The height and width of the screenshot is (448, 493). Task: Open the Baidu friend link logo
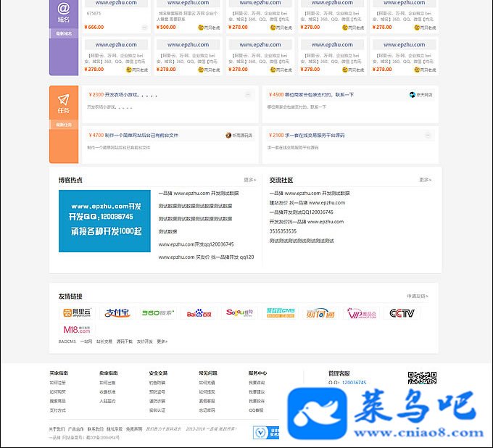199,313
